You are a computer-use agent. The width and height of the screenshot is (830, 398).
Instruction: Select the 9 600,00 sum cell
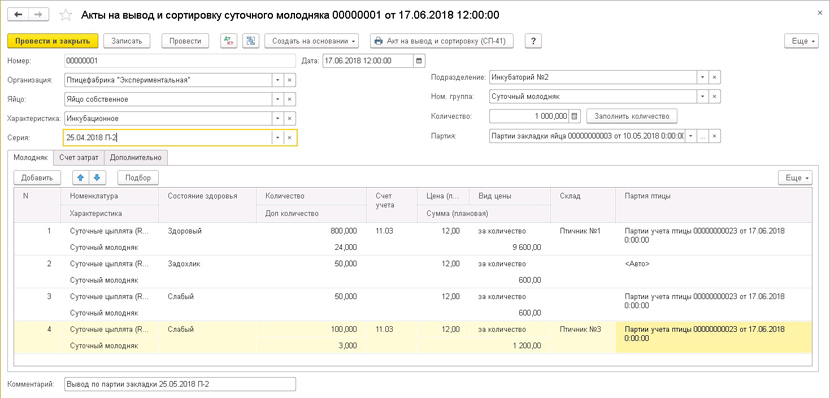pyautogui.click(x=484, y=247)
